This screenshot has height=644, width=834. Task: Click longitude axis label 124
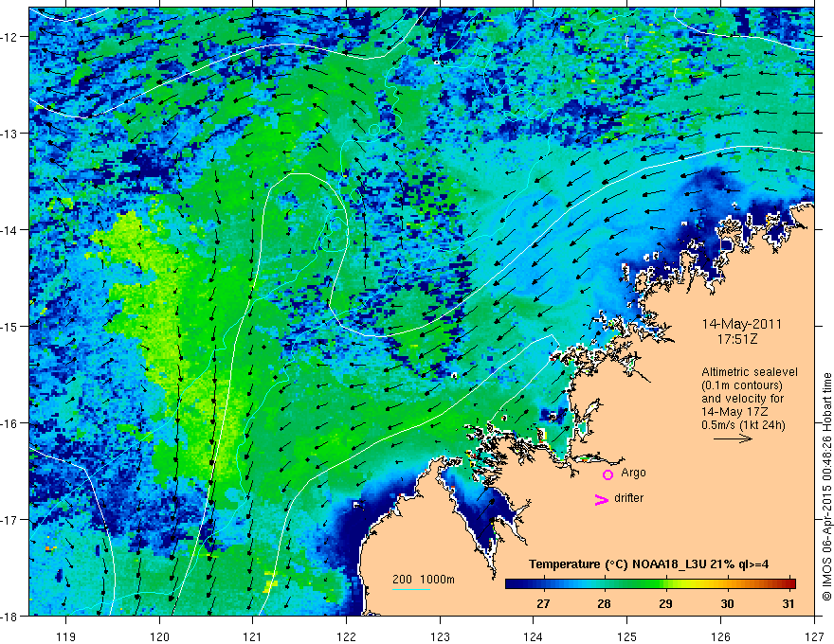click(x=534, y=636)
